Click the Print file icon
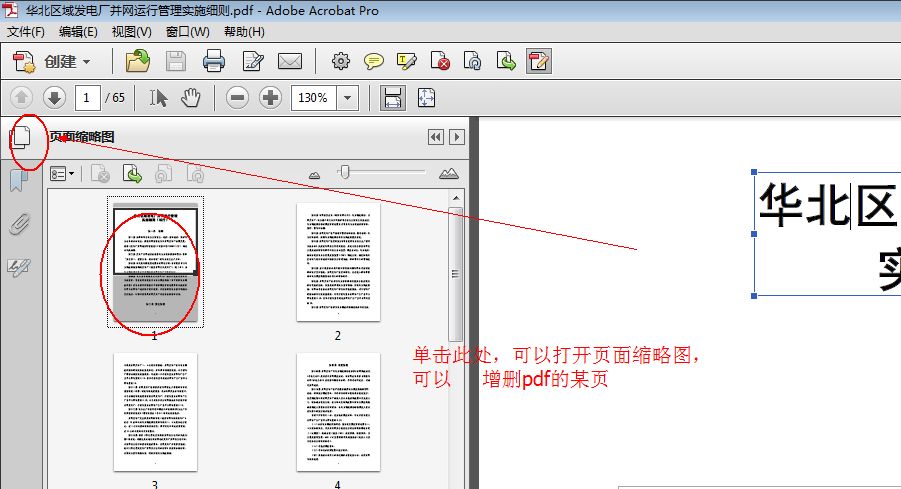Screen dimensions: 901x489 click(214, 62)
